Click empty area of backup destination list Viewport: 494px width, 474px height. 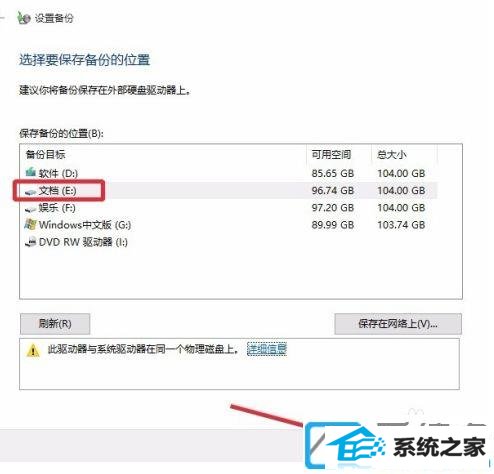241,273
